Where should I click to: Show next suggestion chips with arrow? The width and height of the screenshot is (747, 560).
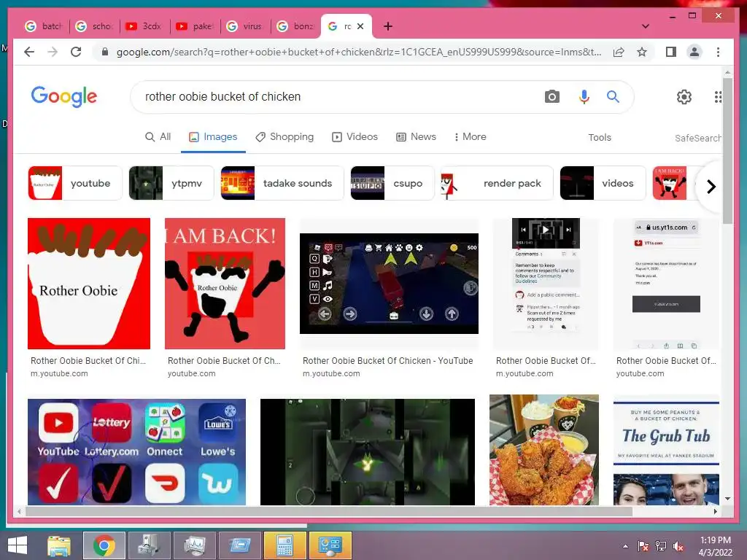[x=711, y=187]
